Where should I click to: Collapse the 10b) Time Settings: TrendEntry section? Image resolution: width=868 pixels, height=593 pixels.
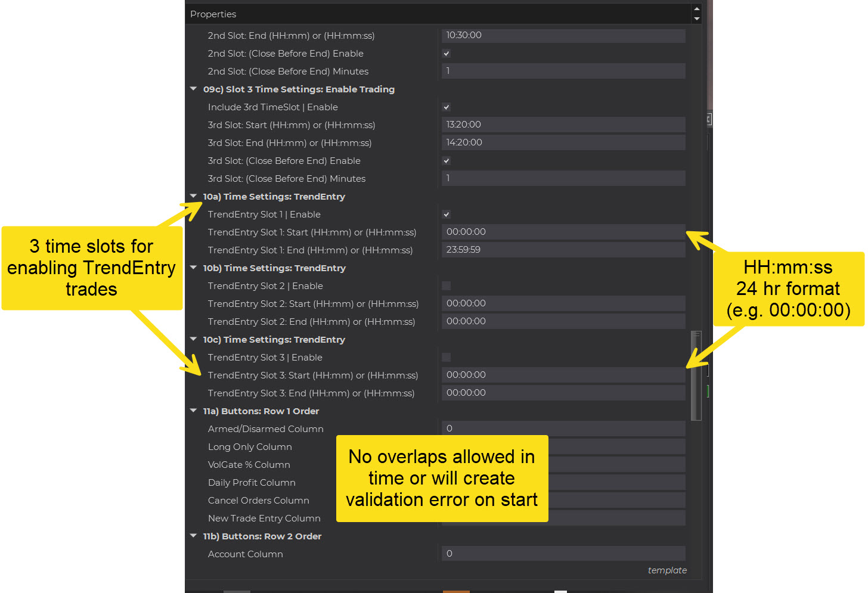click(193, 268)
